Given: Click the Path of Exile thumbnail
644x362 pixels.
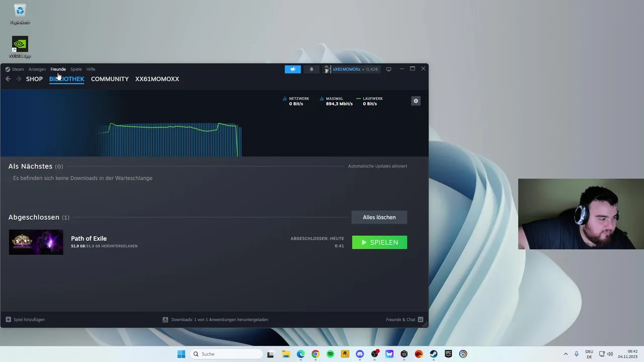Looking at the screenshot, I should (36, 242).
